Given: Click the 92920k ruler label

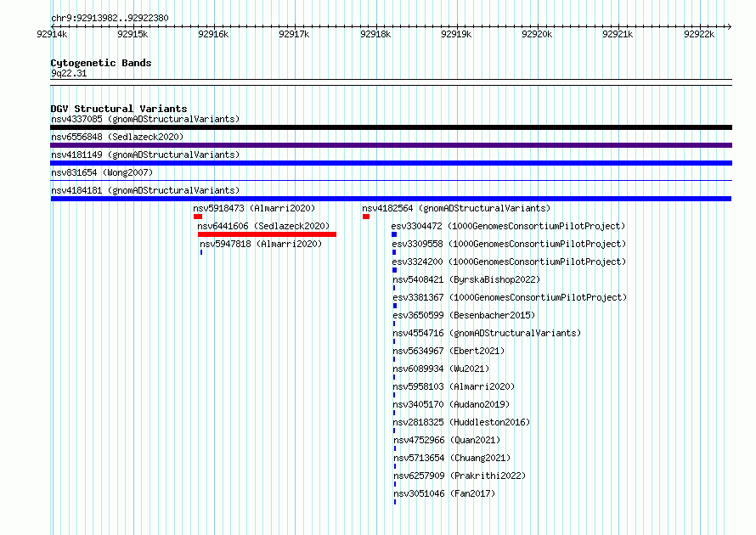Looking at the screenshot, I should click(537, 34).
